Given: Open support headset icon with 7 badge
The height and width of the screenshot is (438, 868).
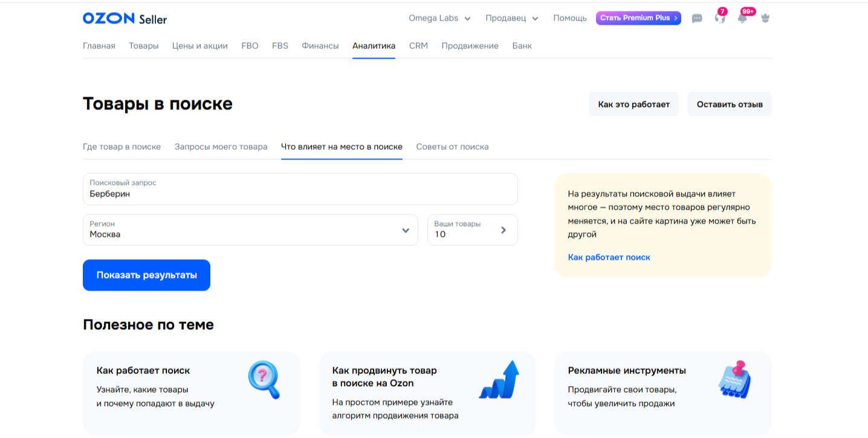Looking at the screenshot, I should [719, 19].
